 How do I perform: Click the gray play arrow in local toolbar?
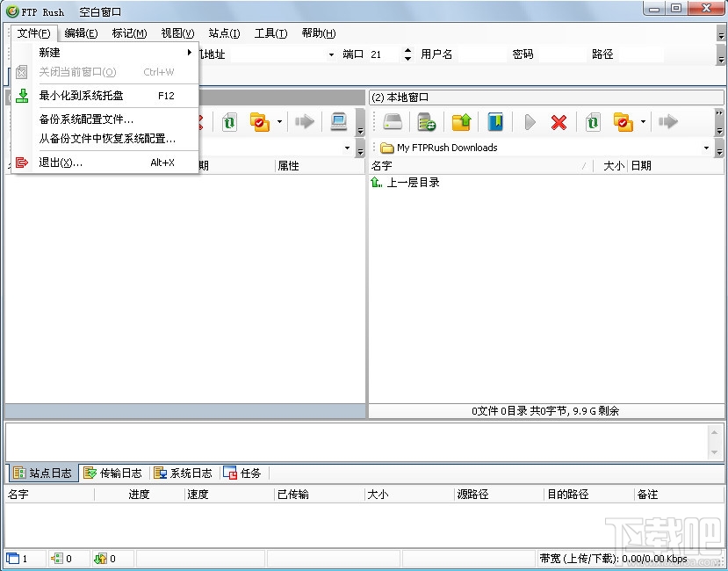click(530, 122)
